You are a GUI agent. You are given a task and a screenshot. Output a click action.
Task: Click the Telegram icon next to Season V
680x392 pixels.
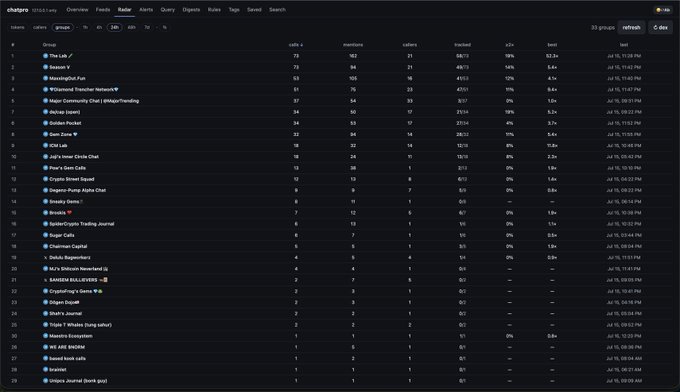pyautogui.click(x=45, y=67)
